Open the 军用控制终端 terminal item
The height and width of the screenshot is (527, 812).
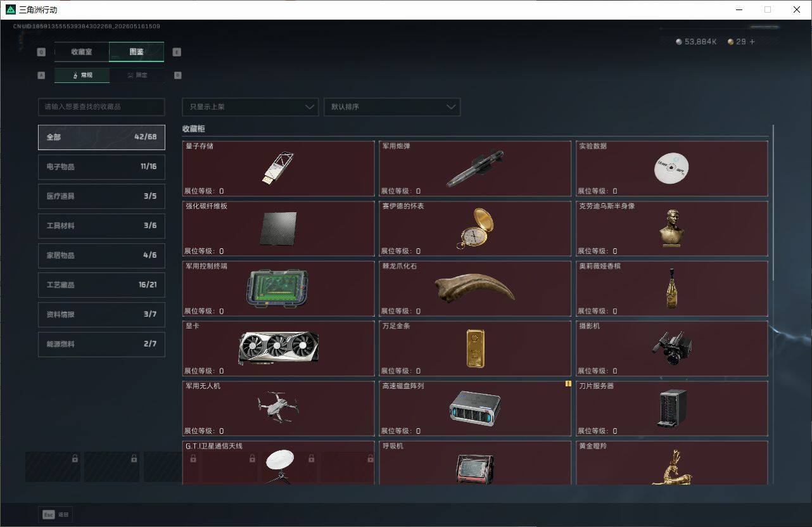pyautogui.click(x=278, y=289)
